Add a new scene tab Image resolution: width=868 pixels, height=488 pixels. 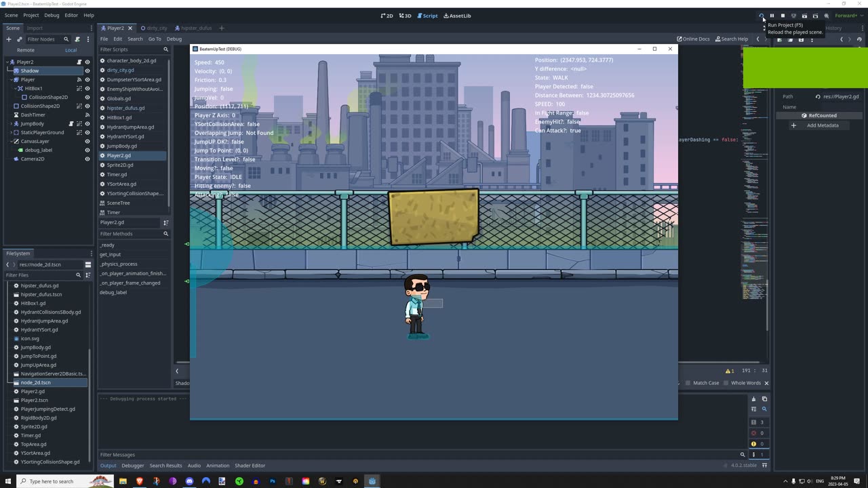(x=221, y=28)
